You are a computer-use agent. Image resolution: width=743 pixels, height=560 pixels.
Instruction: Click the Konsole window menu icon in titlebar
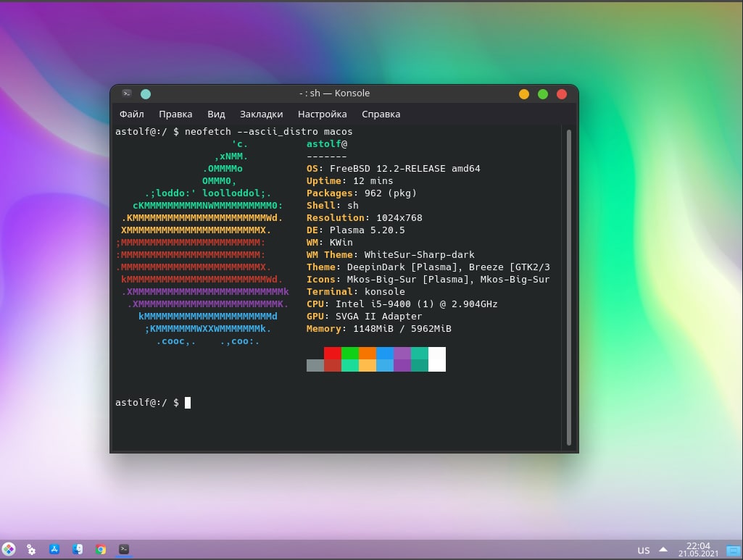point(127,93)
